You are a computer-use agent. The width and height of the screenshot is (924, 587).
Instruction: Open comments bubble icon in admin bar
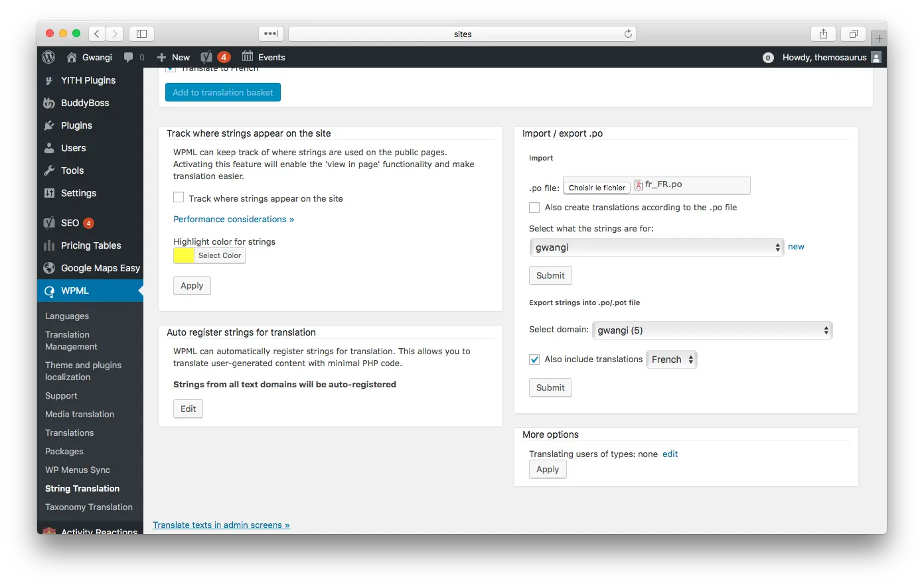pyautogui.click(x=129, y=57)
